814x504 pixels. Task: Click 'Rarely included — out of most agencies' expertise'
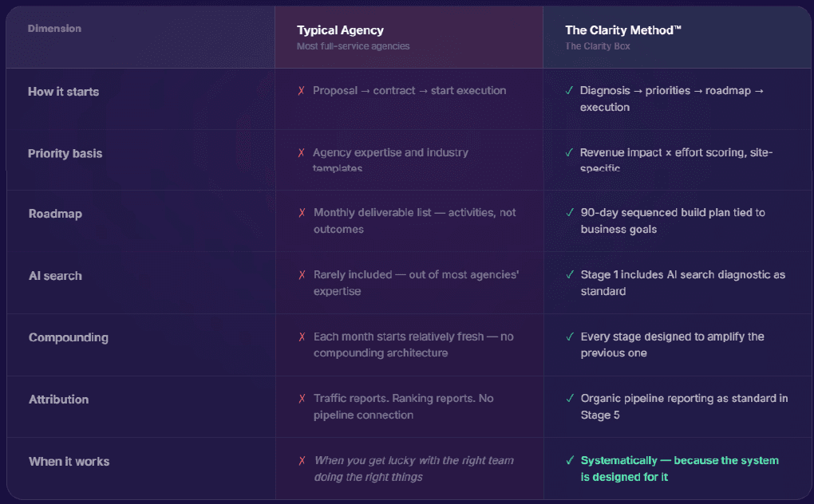tap(417, 282)
